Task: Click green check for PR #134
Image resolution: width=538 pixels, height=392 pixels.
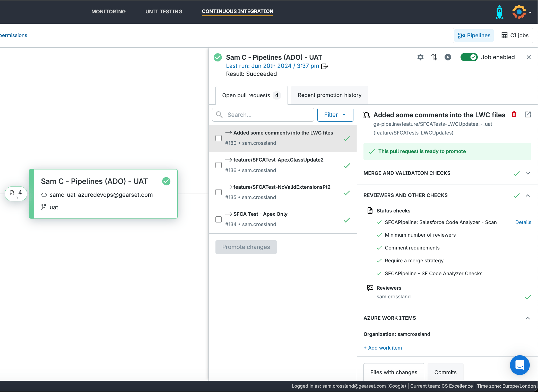Action: coord(347,220)
